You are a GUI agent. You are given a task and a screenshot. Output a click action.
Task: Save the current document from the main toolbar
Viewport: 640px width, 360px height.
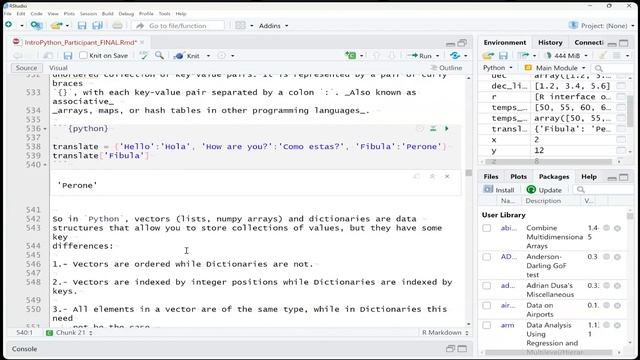pyautogui.click(x=82, y=26)
